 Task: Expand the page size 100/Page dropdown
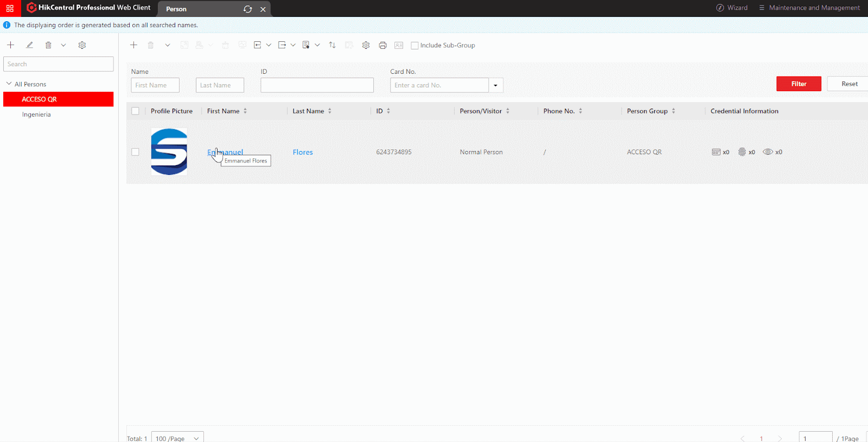(177, 438)
